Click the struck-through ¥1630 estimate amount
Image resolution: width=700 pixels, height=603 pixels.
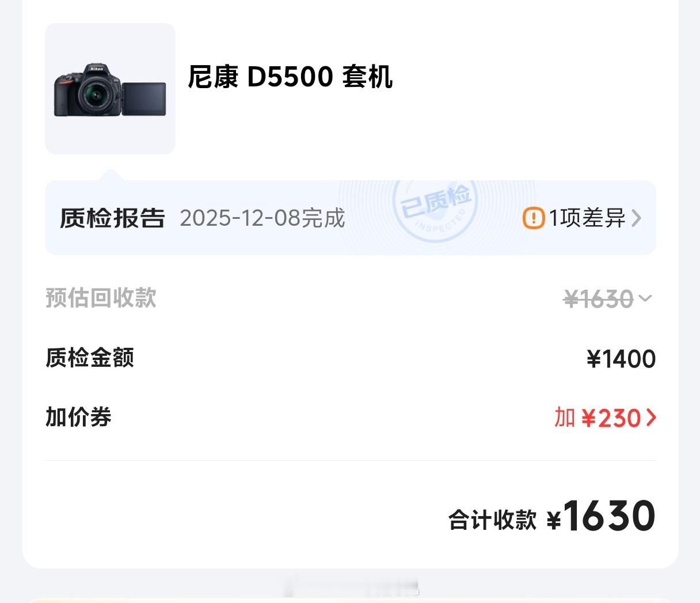tap(599, 299)
